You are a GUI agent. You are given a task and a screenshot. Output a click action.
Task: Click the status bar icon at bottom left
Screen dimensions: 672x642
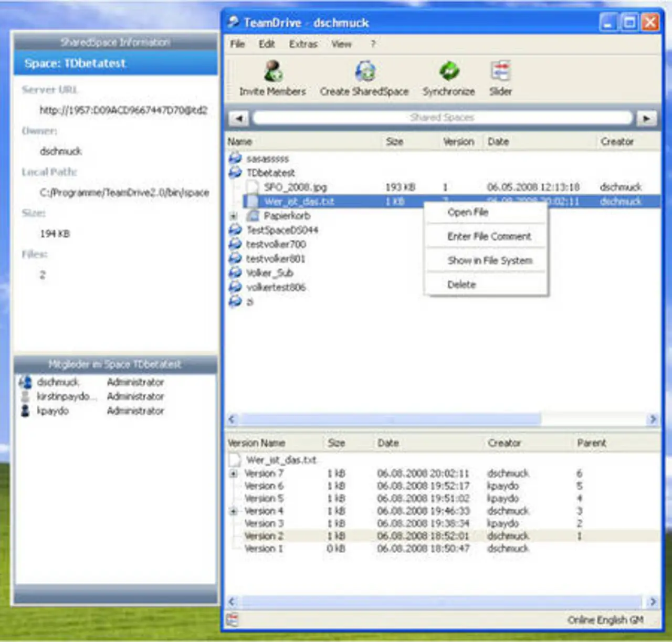233,619
